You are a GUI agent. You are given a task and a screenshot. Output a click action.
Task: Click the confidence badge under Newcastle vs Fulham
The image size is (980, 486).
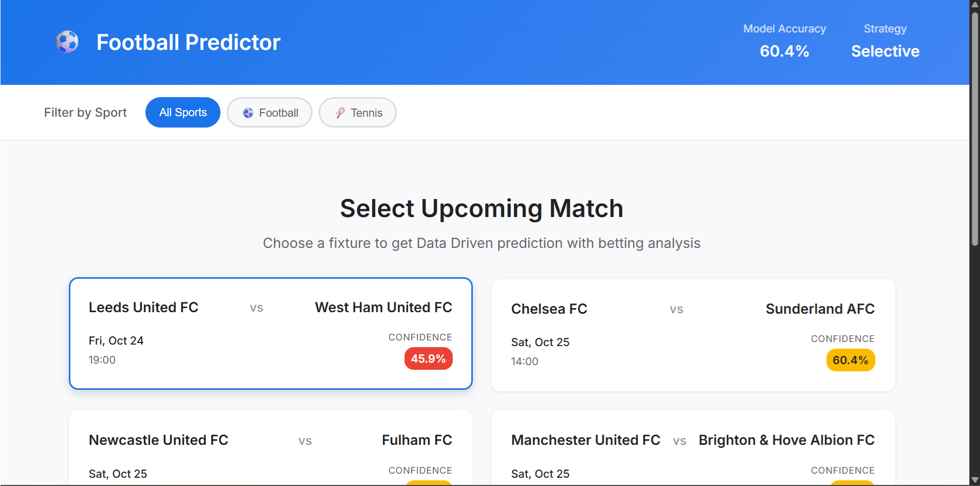[429, 483]
